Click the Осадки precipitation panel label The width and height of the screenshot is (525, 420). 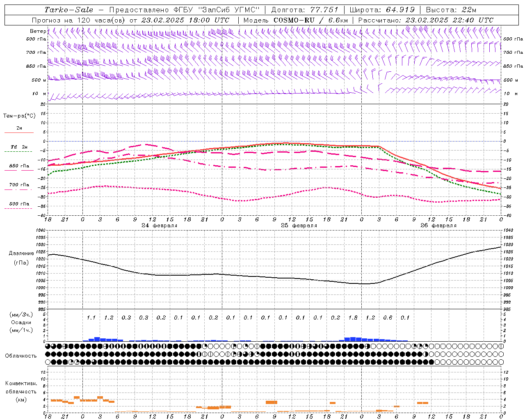21,322
